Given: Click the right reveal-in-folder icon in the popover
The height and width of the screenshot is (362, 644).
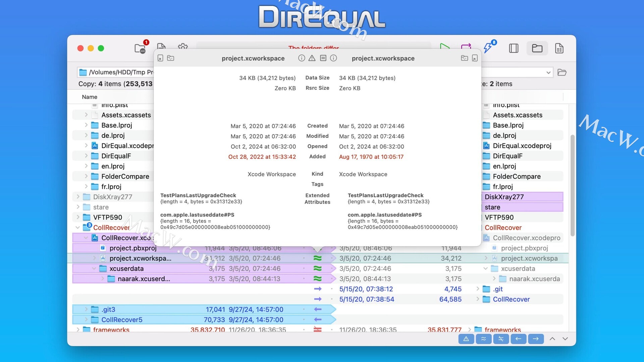Looking at the screenshot, I should point(465,58).
